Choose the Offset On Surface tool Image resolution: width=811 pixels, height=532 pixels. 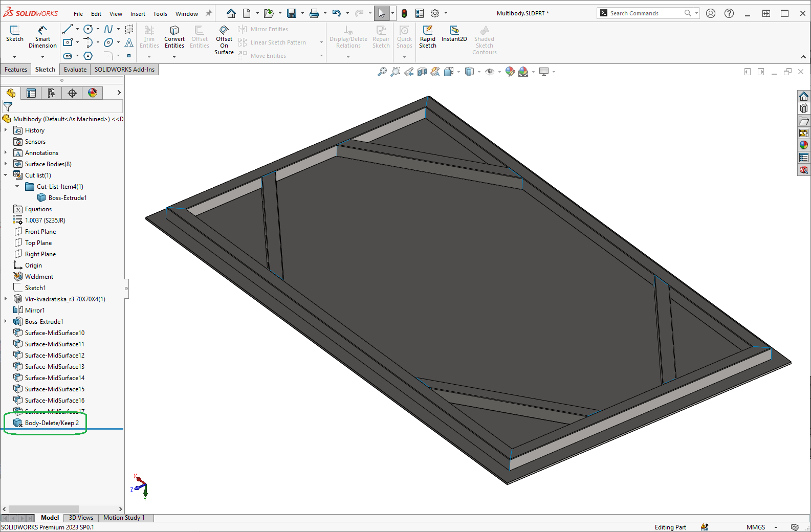click(x=224, y=40)
